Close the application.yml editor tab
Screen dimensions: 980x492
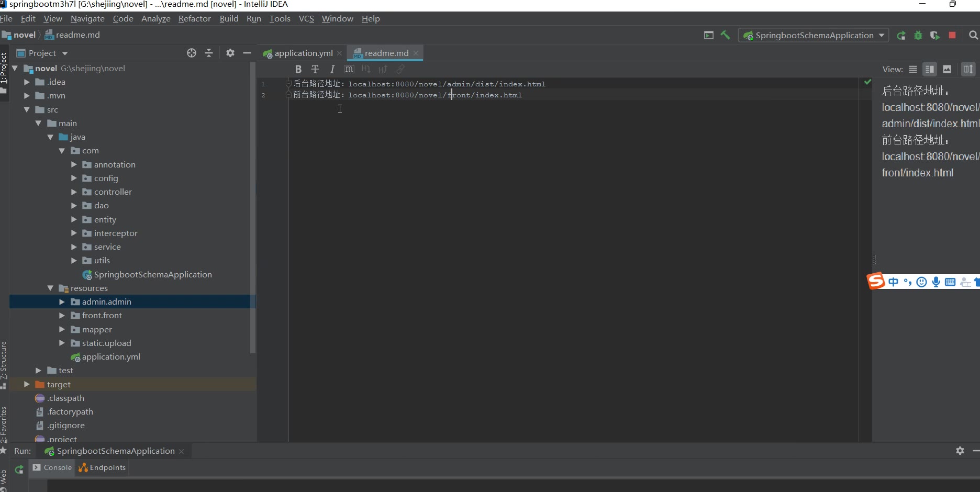339,53
